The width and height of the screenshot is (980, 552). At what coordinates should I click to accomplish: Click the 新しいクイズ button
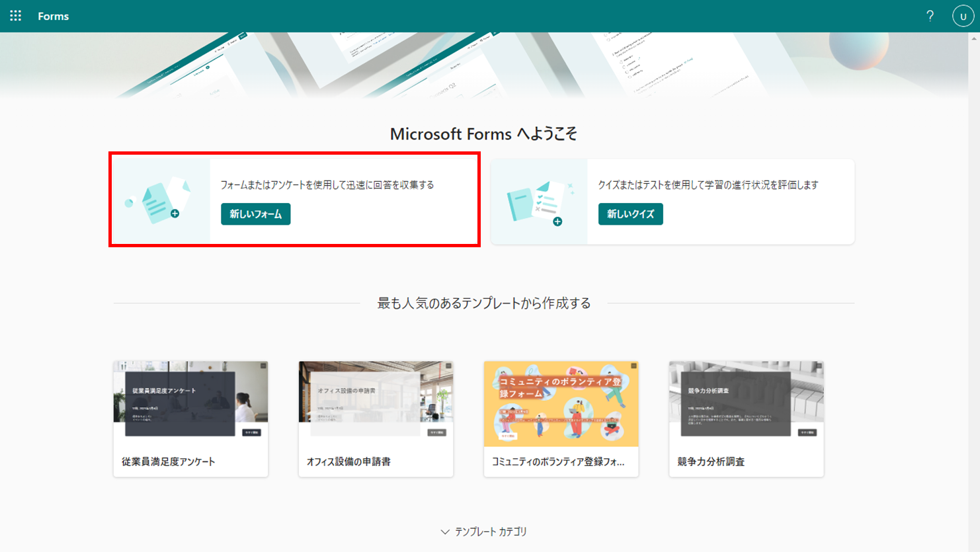631,214
